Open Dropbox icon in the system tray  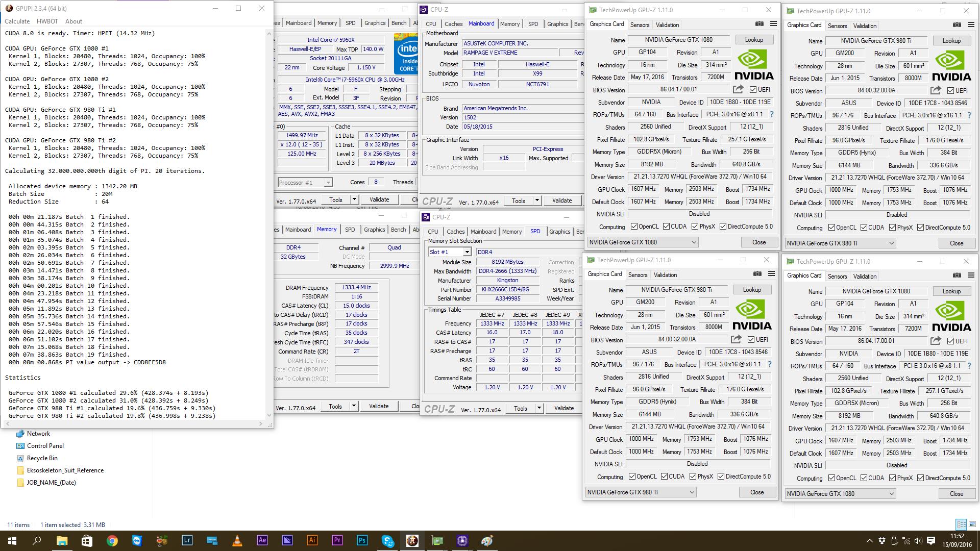pyautogui.click(x=881, y=541)
